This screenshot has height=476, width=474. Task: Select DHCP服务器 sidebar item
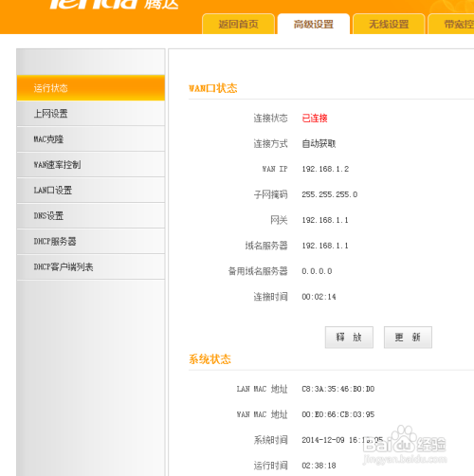point(91,242)
